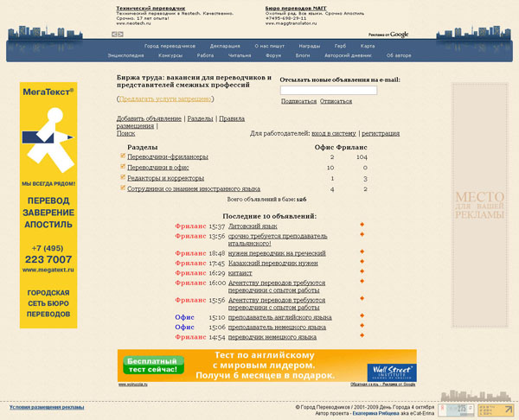Click orange icon for переводчик немецкого языка
The width and height of the screenshot is (519, 420).
pos(362,335)
